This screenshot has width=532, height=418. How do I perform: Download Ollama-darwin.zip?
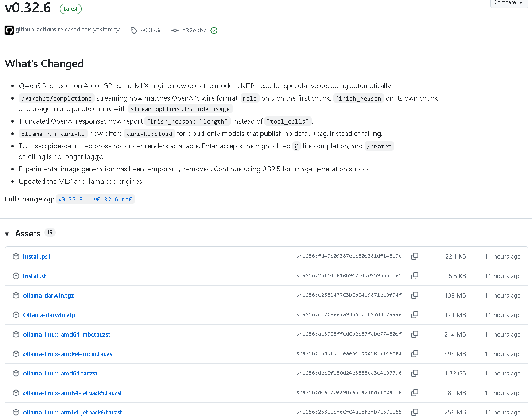(x=49, y=315)
